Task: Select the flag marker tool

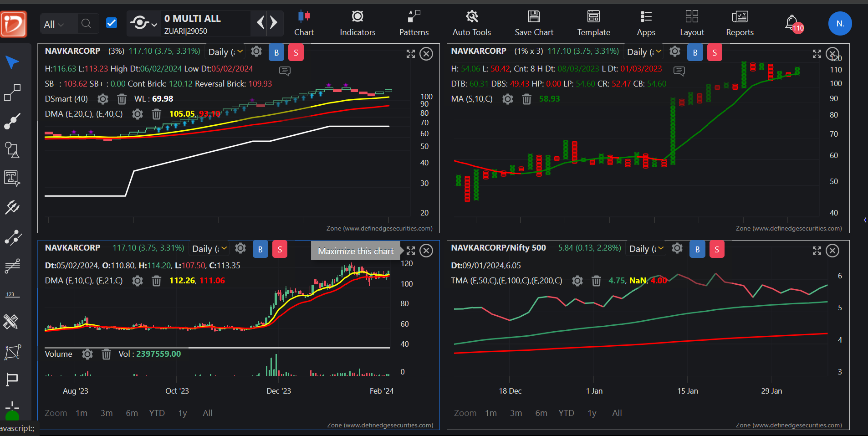Action: [12, 380]
